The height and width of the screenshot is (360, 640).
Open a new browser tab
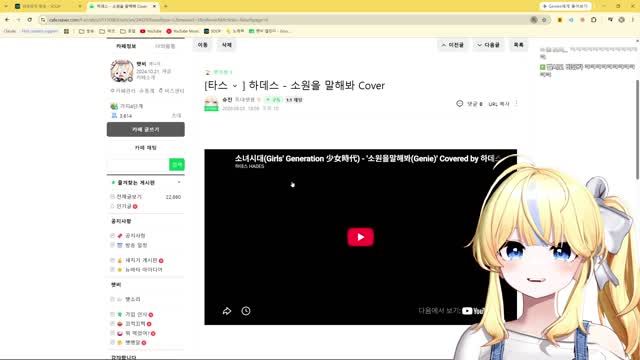point(166,6)
